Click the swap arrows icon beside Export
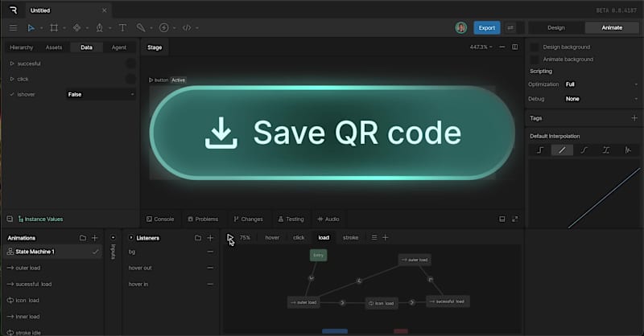The image size is (644, 336). pos(510,28)
